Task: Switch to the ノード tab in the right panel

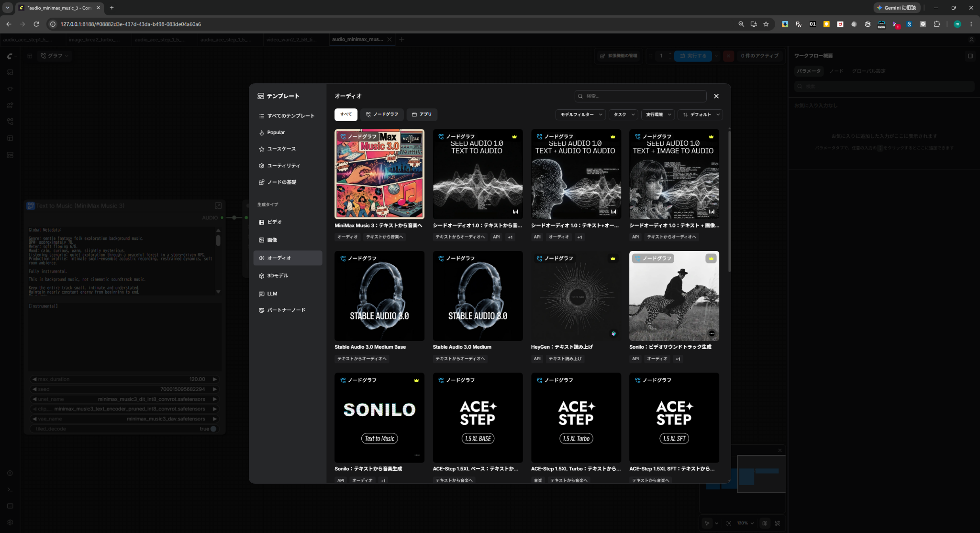Action: click(x=836, y=71)
